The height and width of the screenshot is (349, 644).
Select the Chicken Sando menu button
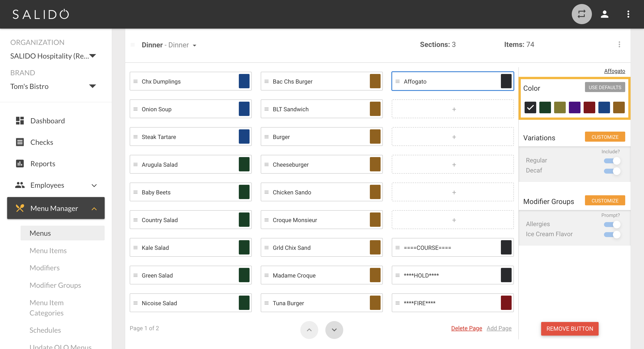[x=322, y=192]
